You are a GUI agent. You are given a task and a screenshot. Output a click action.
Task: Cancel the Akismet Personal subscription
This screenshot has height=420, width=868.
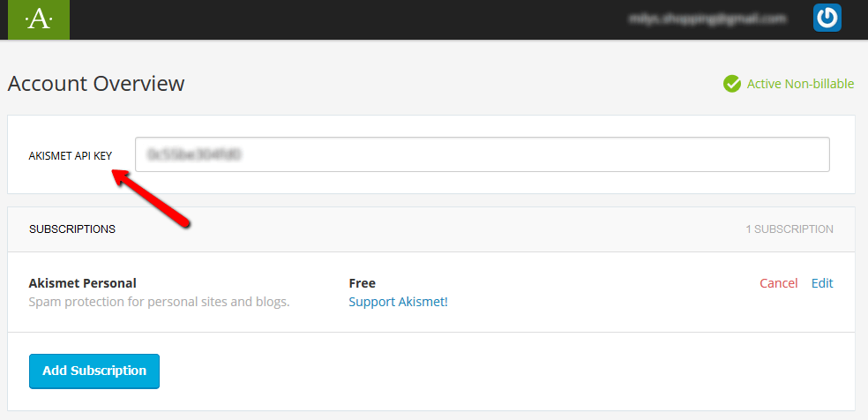click(x=778, y=283)
